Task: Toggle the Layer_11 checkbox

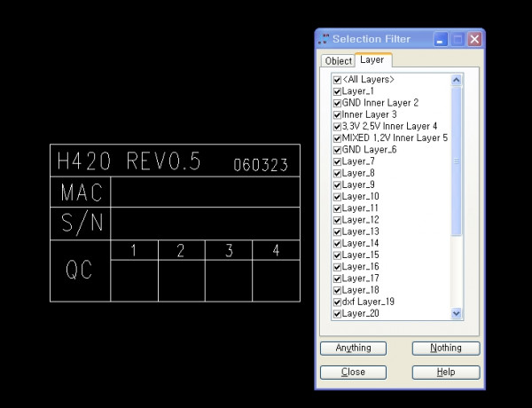Action: [x=337, y=208]
